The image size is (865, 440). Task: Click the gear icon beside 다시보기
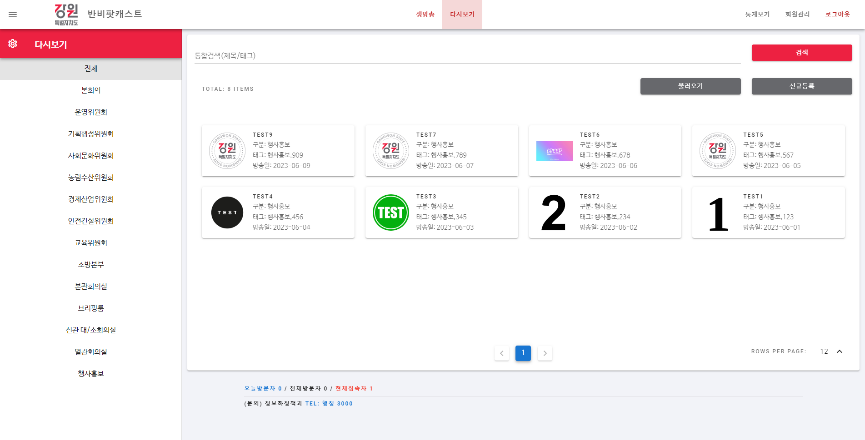pos(12,44)
